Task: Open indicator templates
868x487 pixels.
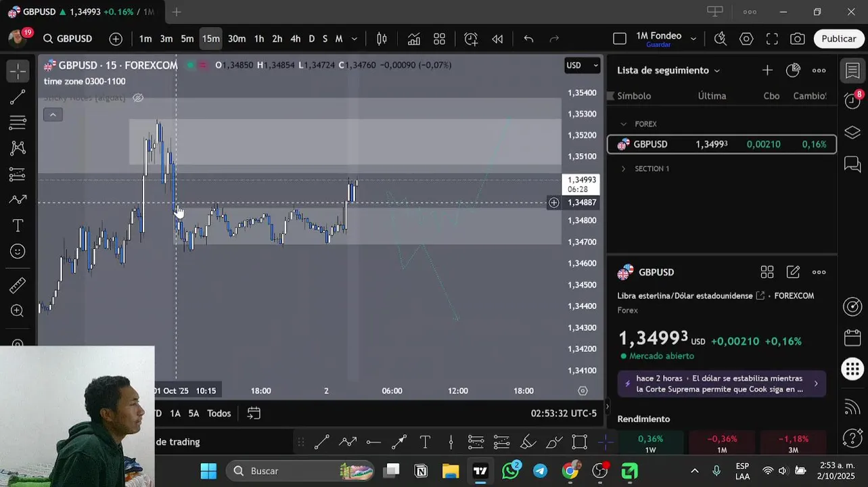Action: coord(439,39)
